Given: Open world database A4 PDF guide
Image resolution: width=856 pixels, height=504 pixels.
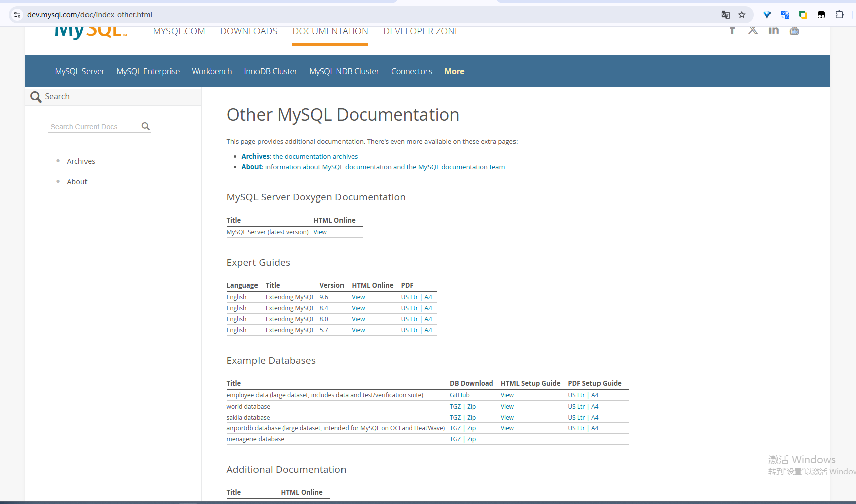Looking at the screenshot, I should coord(595,407).
